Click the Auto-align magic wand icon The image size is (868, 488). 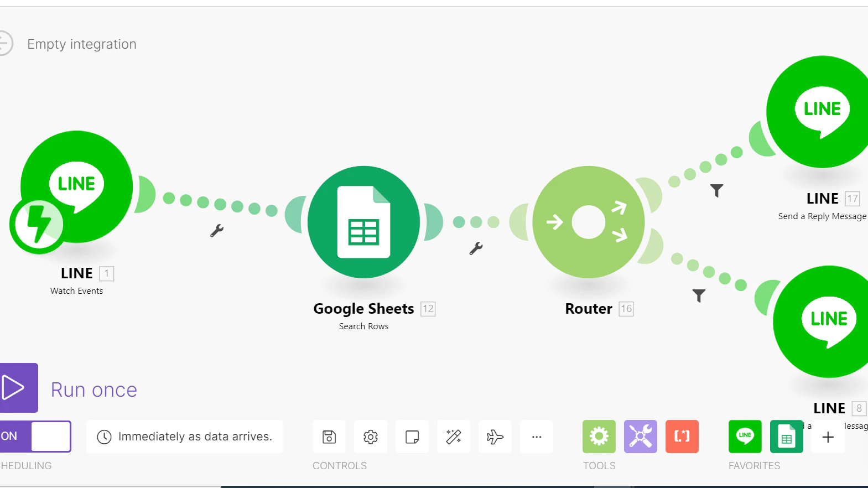point(454,437)
